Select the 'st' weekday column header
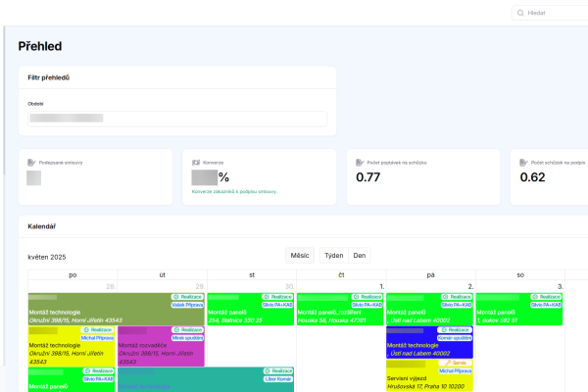Image resolution: width=588 pixels, height=392 pixels. tap(252, 275)
